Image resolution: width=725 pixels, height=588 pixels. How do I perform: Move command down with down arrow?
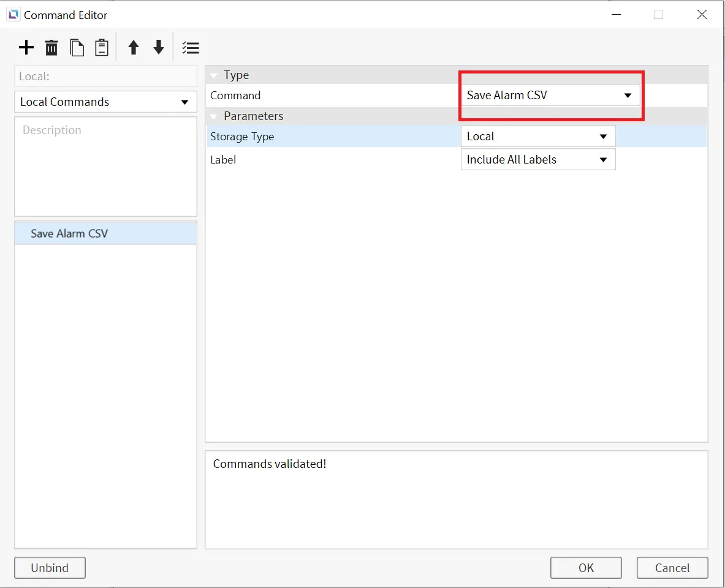click(x=159, y=48)
